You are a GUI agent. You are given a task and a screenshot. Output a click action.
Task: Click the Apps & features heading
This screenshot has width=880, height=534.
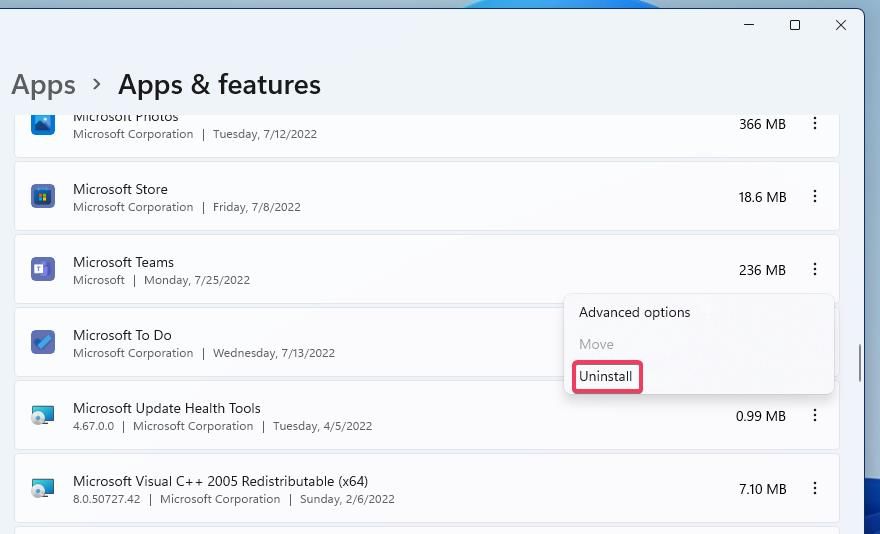[x=219, y=85]
